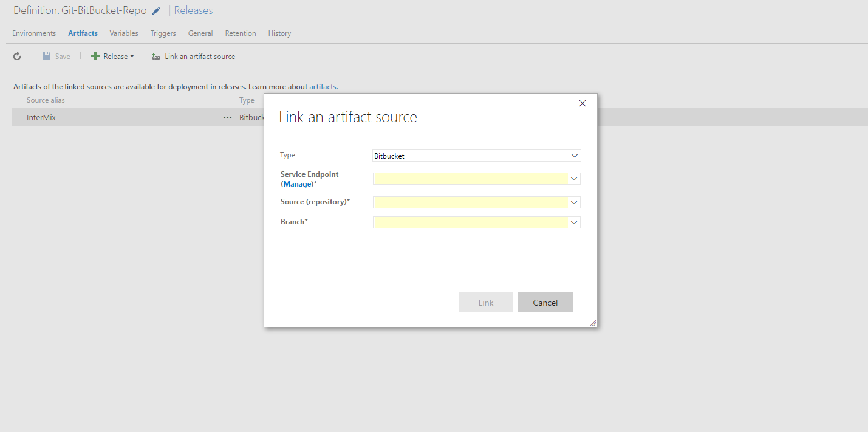Click the Save disk icon
The width and height of the screenshot is (868, 432).
click(x=47, y=57)
